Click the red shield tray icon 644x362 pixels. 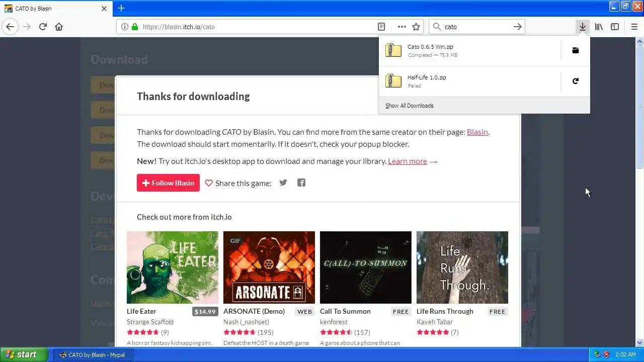[x=606, y=354]
